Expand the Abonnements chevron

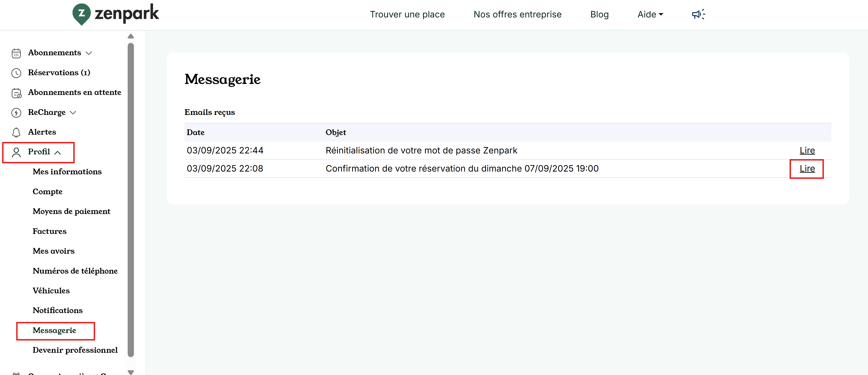coord(89,53)
